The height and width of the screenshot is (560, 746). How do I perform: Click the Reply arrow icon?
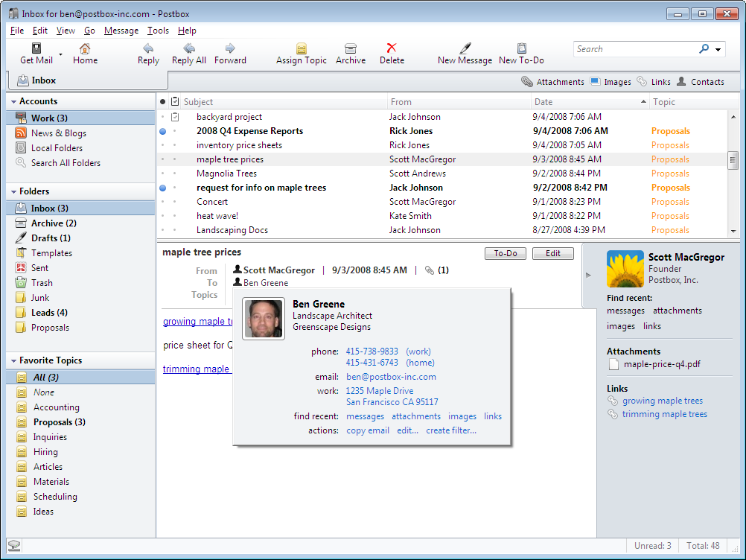coord(148,48)
